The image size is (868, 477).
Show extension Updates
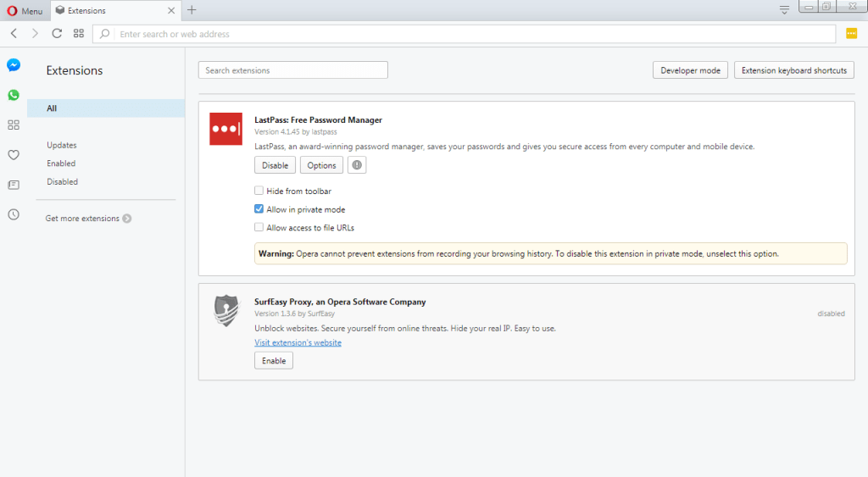pos(61,145)
